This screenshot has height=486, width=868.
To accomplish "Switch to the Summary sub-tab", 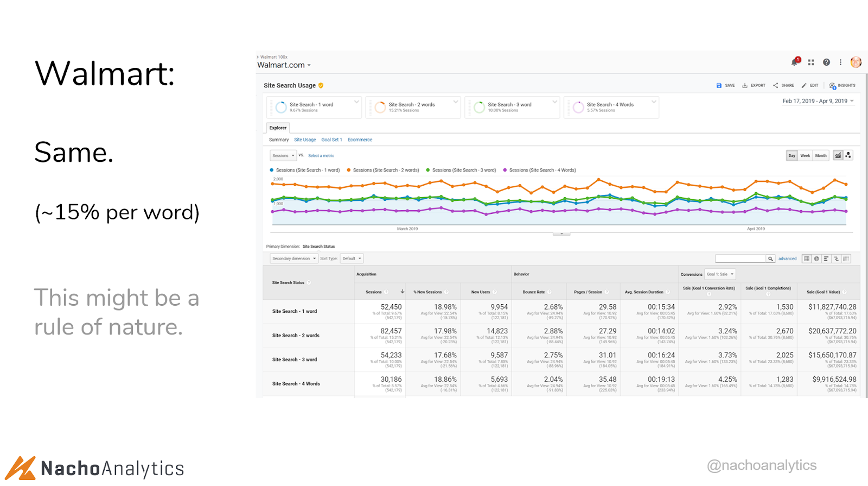I will click(x=279, y=140).
